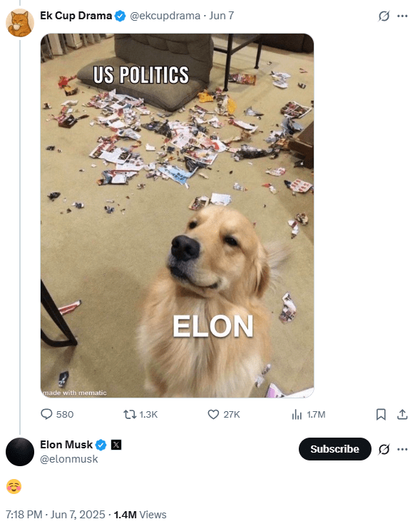
Task: Open the Ek Cup Drama display name
Action: pyautogui.click(x=76, y=16)
